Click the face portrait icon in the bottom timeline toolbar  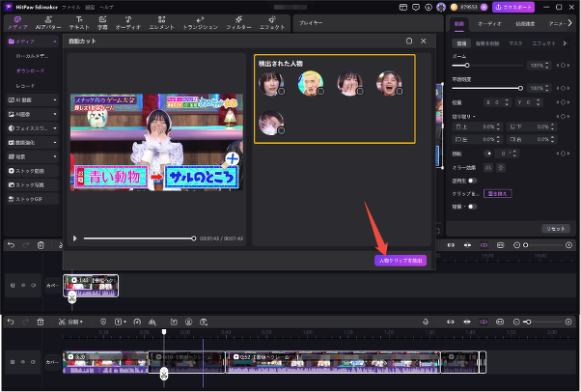[188, 322]
